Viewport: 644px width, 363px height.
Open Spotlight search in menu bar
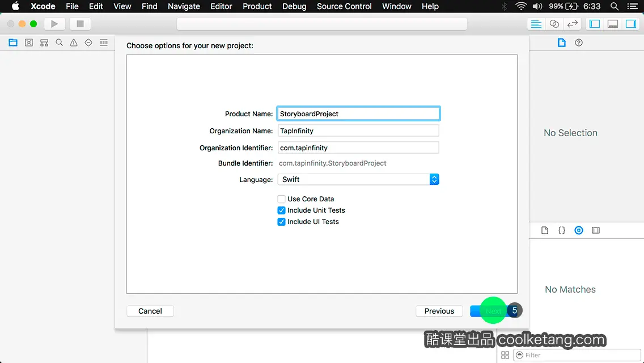tap(615, 6)
